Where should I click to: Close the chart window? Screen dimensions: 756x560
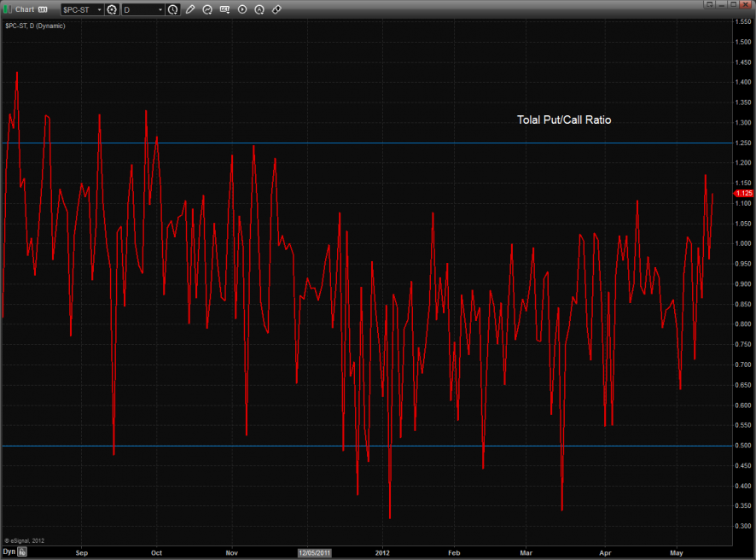pos(746,4)
